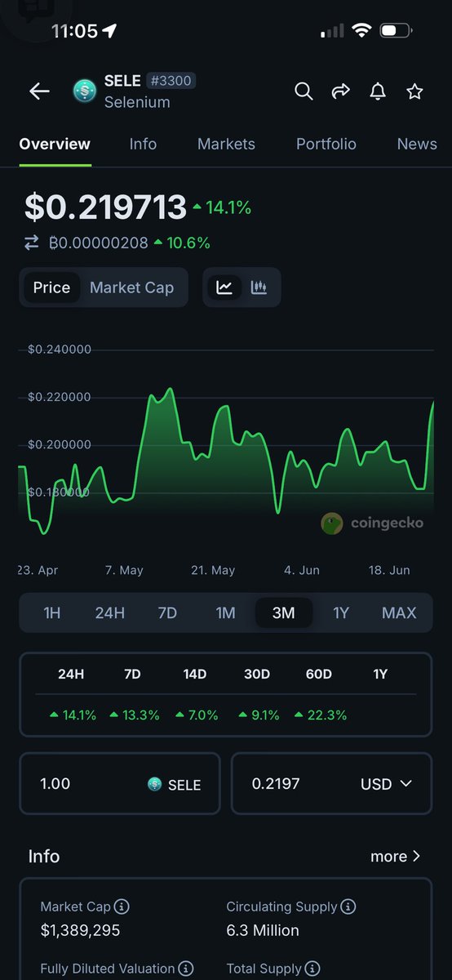
Task: Open the Portfolio tab
Action: pos(326,144)
